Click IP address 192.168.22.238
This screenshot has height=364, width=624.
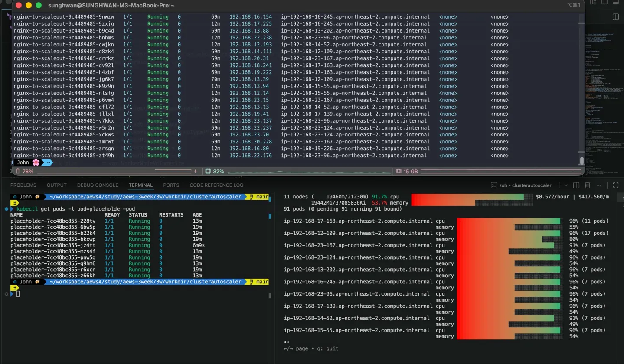251,38
